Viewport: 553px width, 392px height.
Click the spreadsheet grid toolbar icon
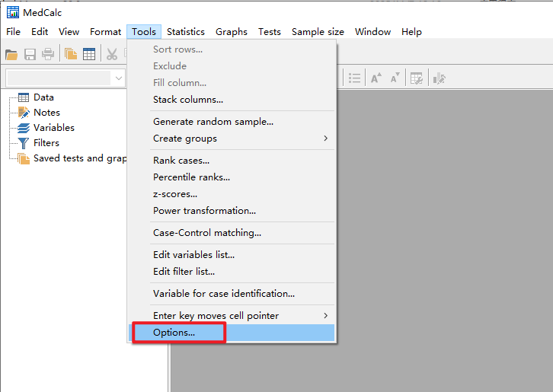[x=89, y=54]
